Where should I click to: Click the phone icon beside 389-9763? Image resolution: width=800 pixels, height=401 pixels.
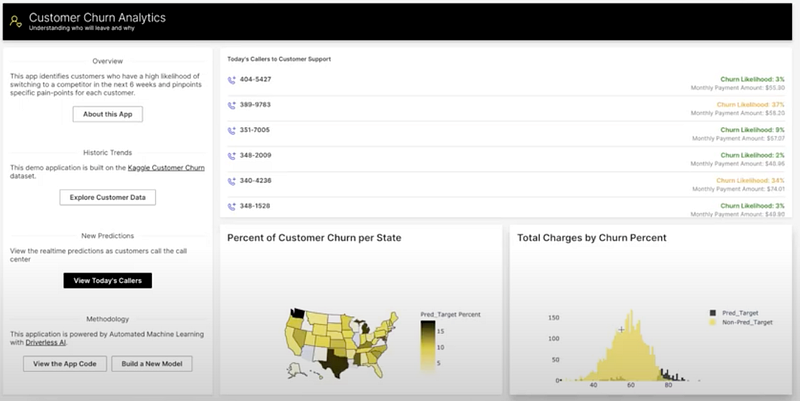tap(232, 104)
